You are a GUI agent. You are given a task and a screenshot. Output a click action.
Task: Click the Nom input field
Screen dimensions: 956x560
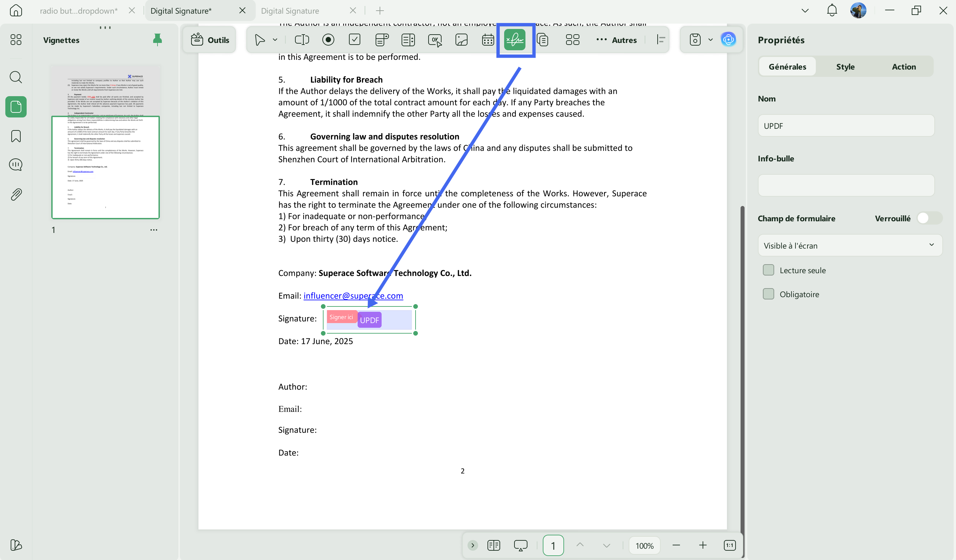(x=846, y=125)
